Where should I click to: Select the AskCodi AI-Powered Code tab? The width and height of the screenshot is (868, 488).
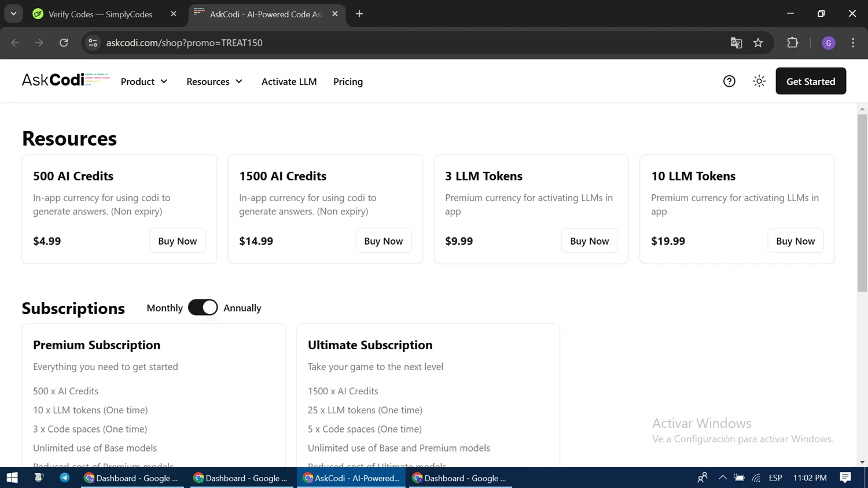click(266, 14)
